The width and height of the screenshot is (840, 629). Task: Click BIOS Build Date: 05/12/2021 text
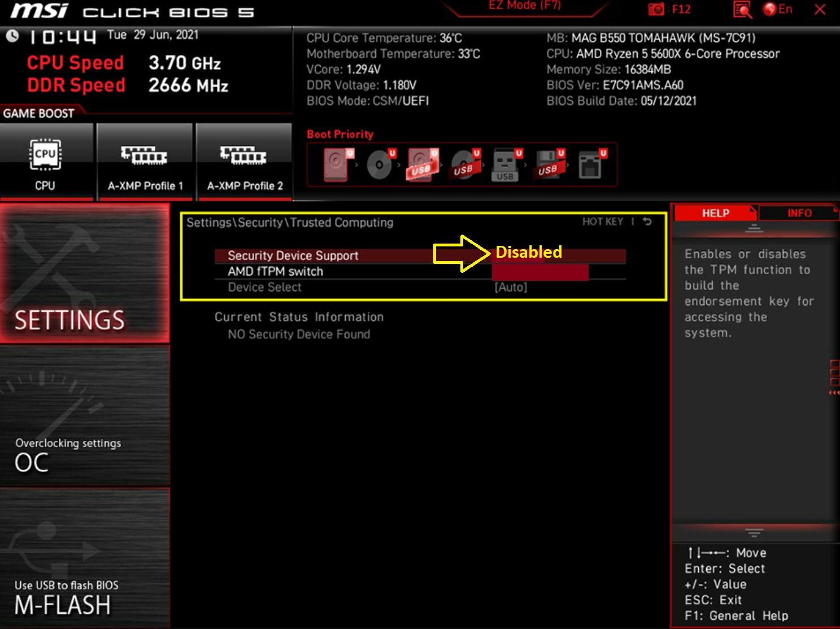point(621,101)
